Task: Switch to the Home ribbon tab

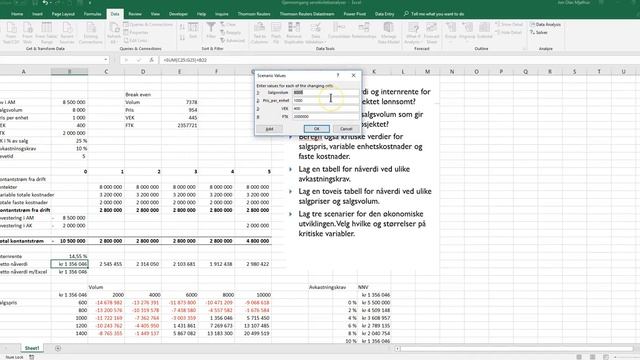Action: tap(17, 14)
